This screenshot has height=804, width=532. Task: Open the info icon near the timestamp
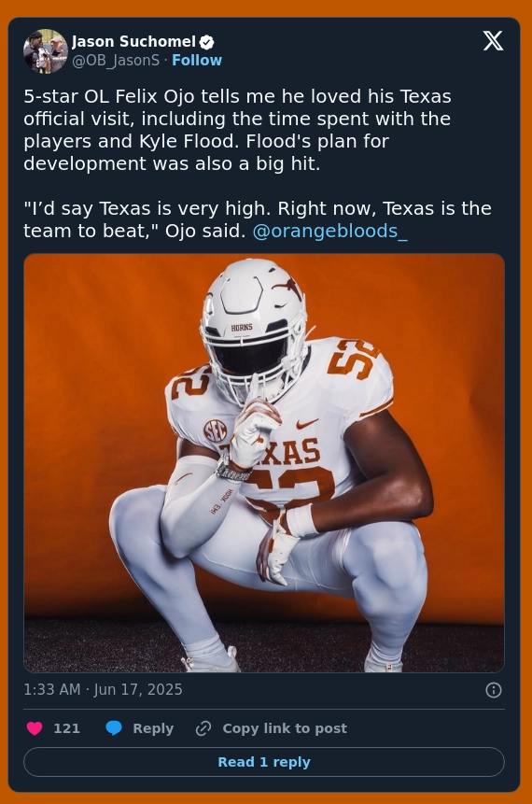tap(494, 690)
